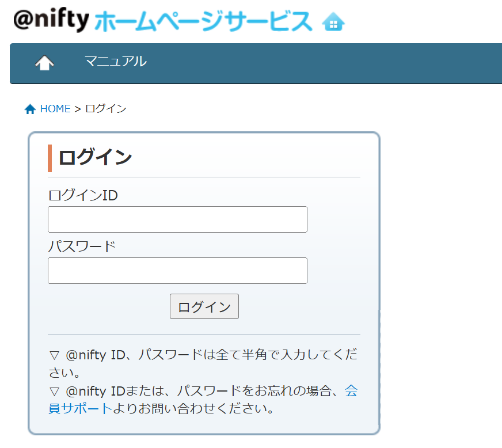Image resolution: width=502 pixels, height=448 pixels.
Task: Click the パスワード input field
Action: (177, 271)
